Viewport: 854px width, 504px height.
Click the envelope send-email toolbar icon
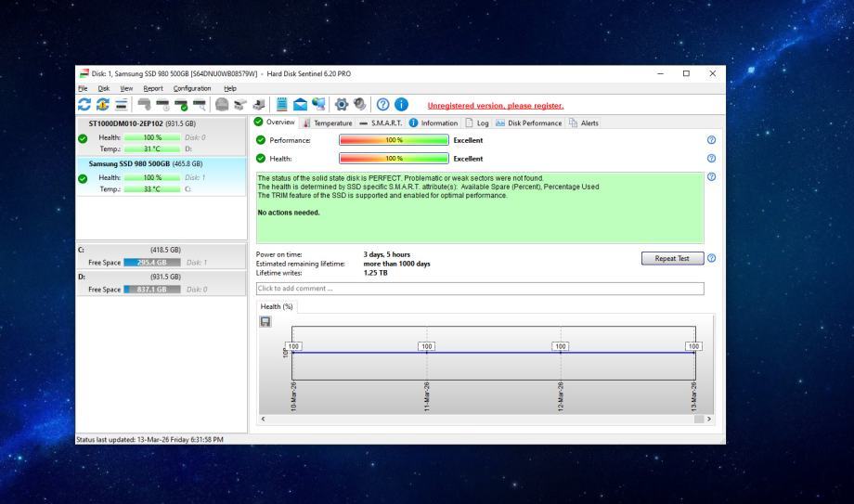click(298, 105)
